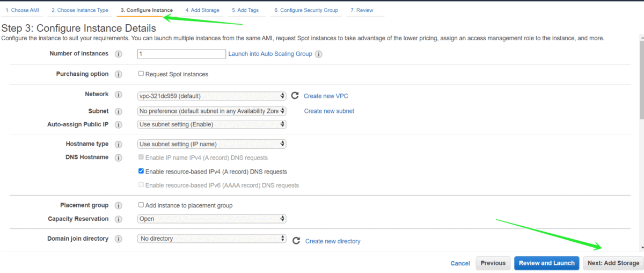Click the Next: Add Storage button
The image size is (644, 273).
613,263
